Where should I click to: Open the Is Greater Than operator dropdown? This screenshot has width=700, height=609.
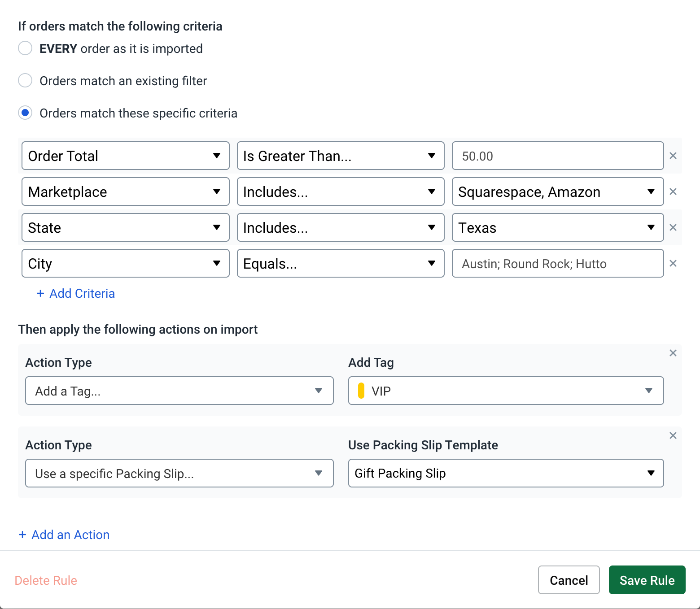[x=341, y=156]
